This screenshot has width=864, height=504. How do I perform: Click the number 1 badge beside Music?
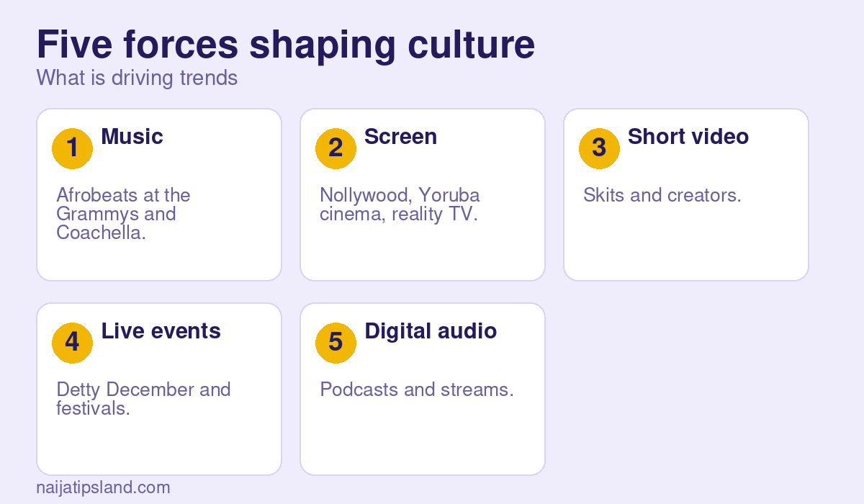click(72, 148)
